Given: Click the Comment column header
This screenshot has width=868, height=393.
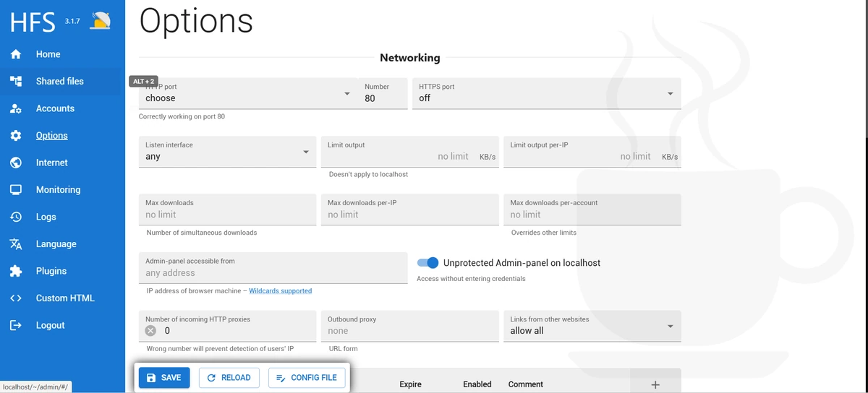Looking at the screenshot, I should point(526,384).
